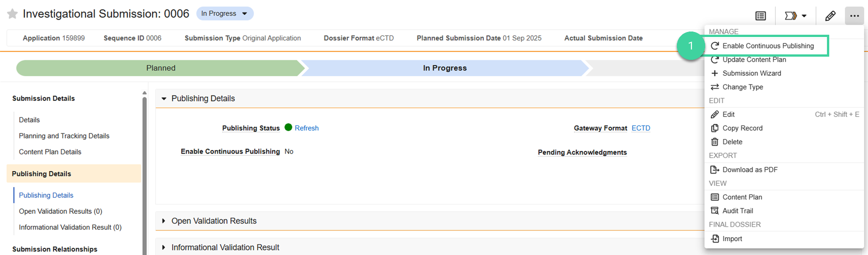
Task: Open the workflow actions arrow dropdown
Action: (x=795, y=16)
